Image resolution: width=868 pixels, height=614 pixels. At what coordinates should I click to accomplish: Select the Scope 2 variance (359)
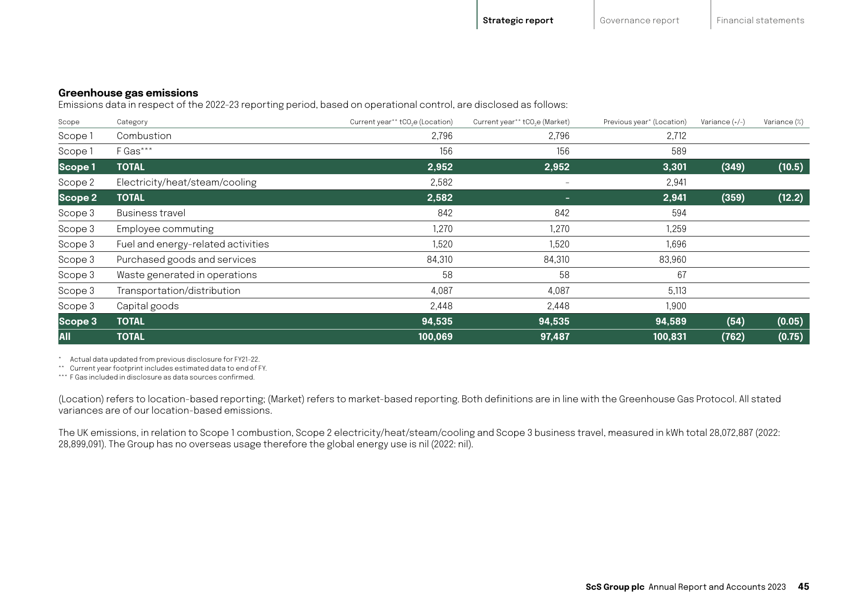pos(733,198)
